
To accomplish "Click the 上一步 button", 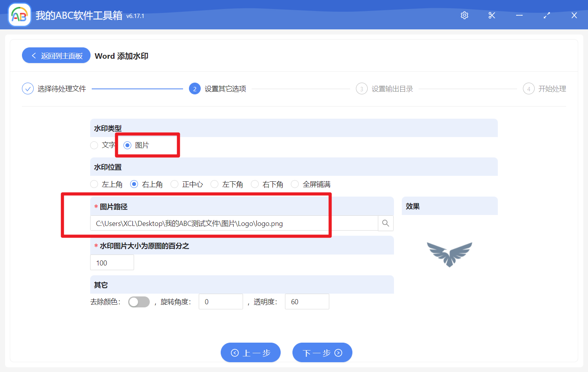I will click(x=250, y=352).
